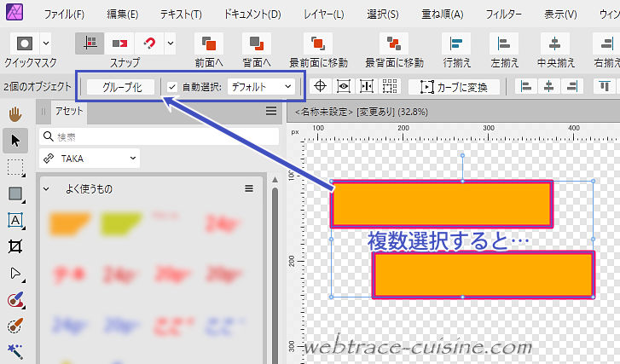Click the Bring Forward (前面へ) icon
Image resolution: width=620 pixels, height=364 pixels.
[x=207, y=43]
